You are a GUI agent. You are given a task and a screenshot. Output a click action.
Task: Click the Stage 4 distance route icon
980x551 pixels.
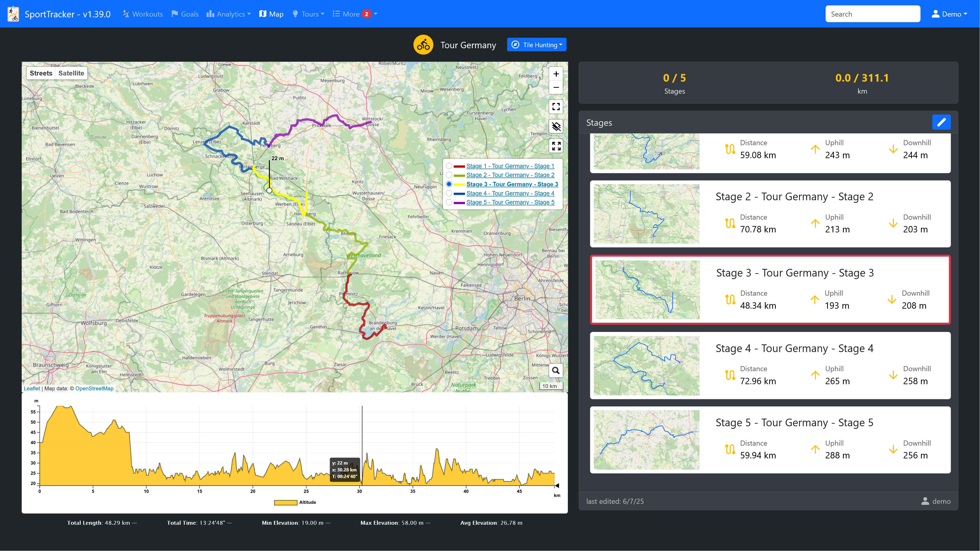pyautogui.click(x=730, y=375)
